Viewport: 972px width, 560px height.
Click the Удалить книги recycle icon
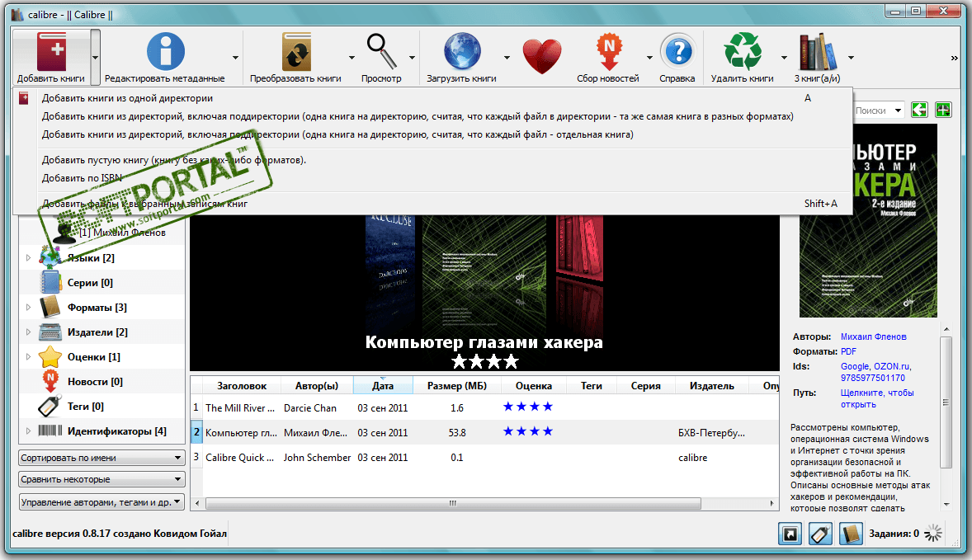click(742, 51)
